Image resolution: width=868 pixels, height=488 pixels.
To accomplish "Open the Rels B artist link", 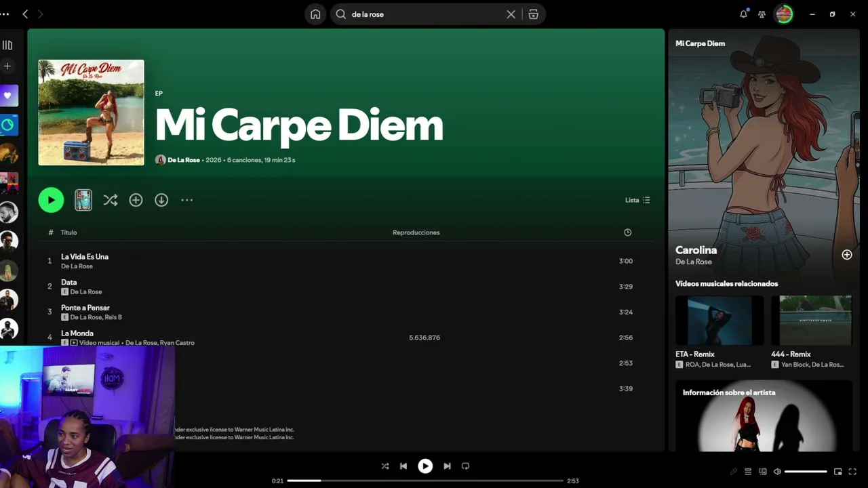I will [x=113, y=317].
